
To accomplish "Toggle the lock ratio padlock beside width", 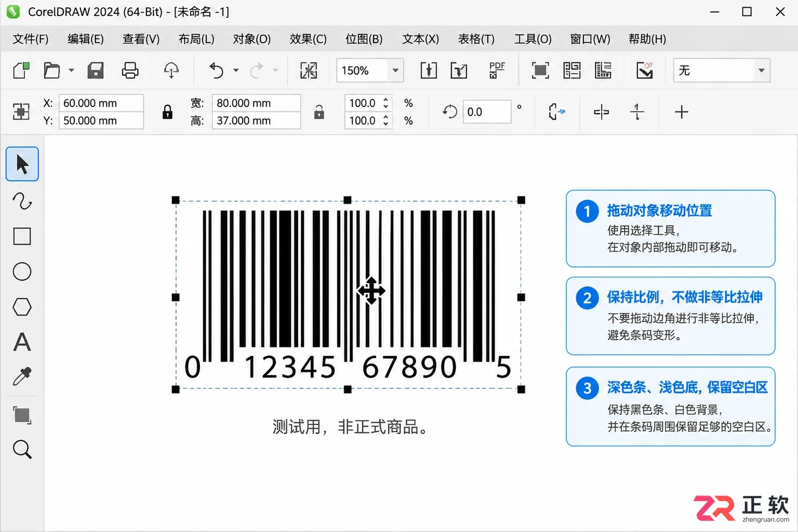I will pyautogui.click(x=319, y=112).
